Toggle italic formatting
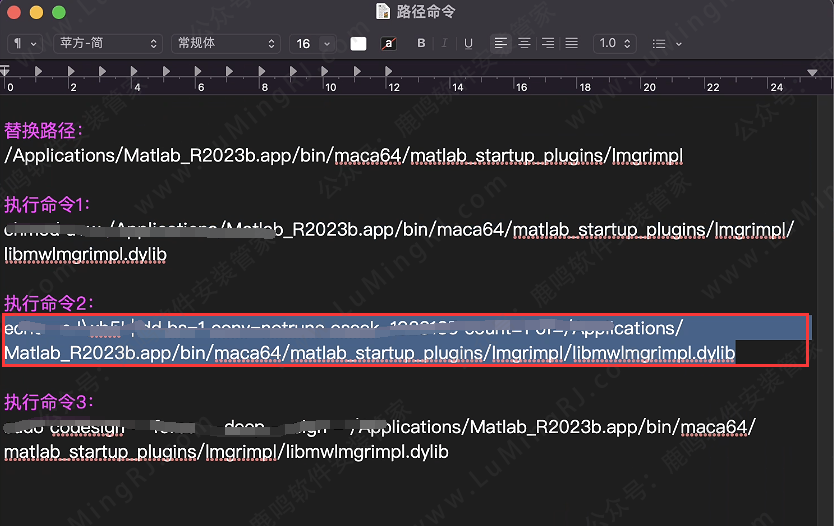This screenshot has height=526, width=834. pos(445,43)
